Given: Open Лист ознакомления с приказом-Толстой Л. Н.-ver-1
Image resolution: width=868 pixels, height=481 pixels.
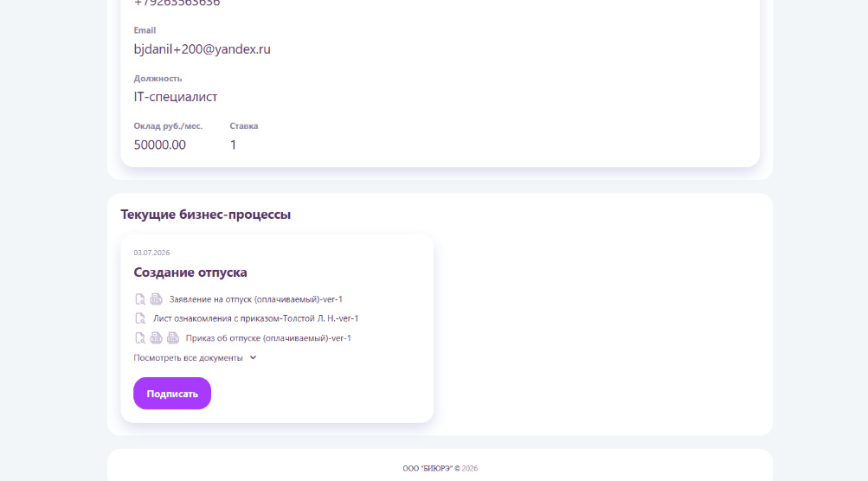Looking at the screenshot, I should point(256,318).
